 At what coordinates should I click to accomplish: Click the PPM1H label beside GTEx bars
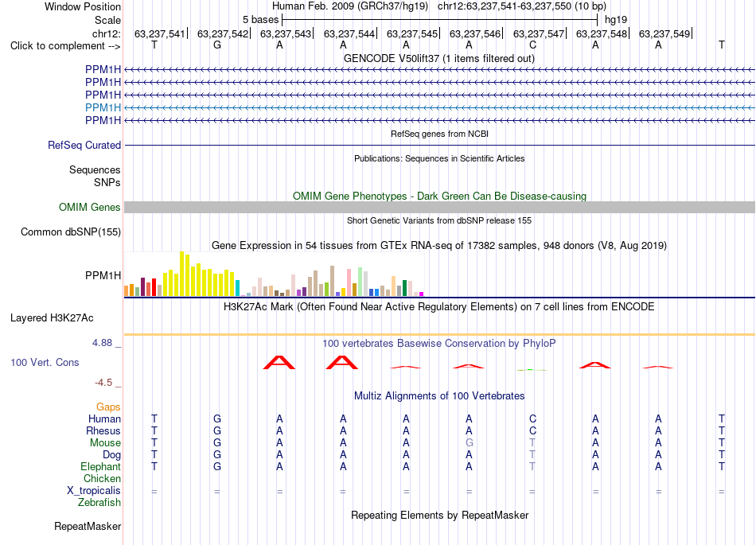tap(103, 275)
